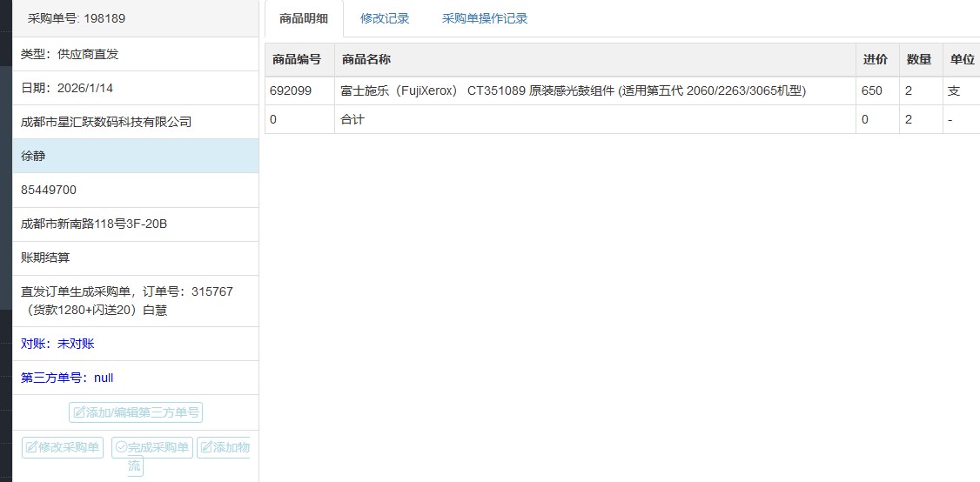The image size is (980, 482).
Task: Click the 合计 total row
Action: click(352, 119)
